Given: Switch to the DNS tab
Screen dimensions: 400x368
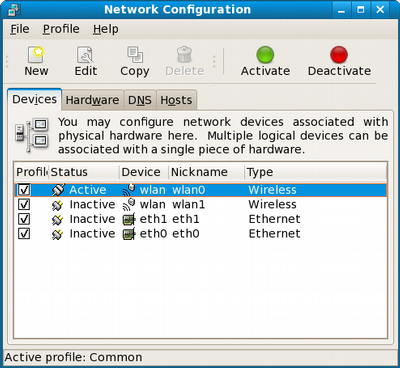Looking at the screenshot, I should coord(140,100).
